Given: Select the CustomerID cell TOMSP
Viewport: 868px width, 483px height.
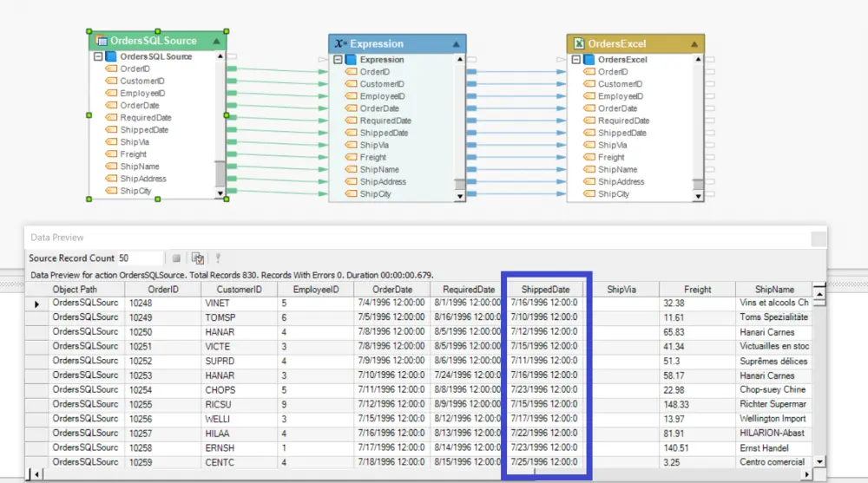Looking at the screenshot, I should click(240, 317).
